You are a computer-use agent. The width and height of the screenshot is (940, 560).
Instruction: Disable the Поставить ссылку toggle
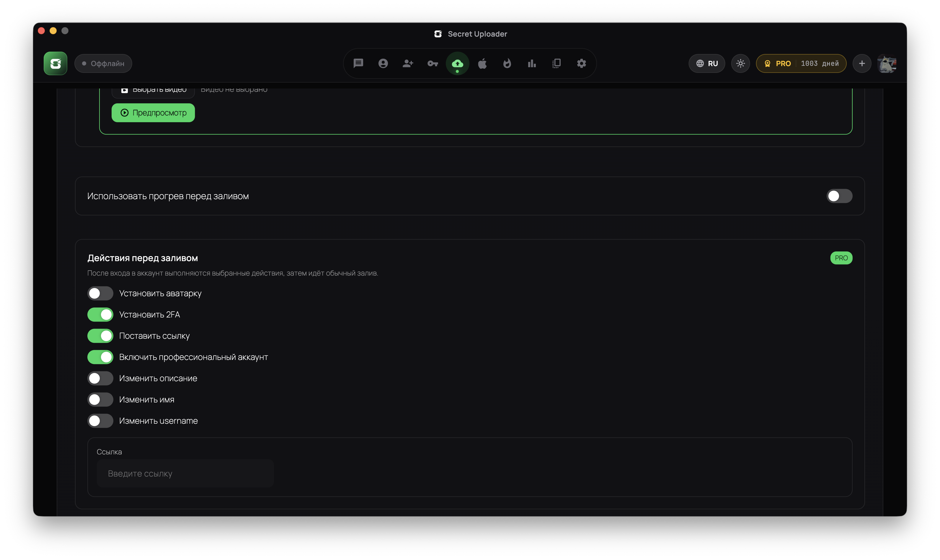pyautogui.click(x=100, y=336)
